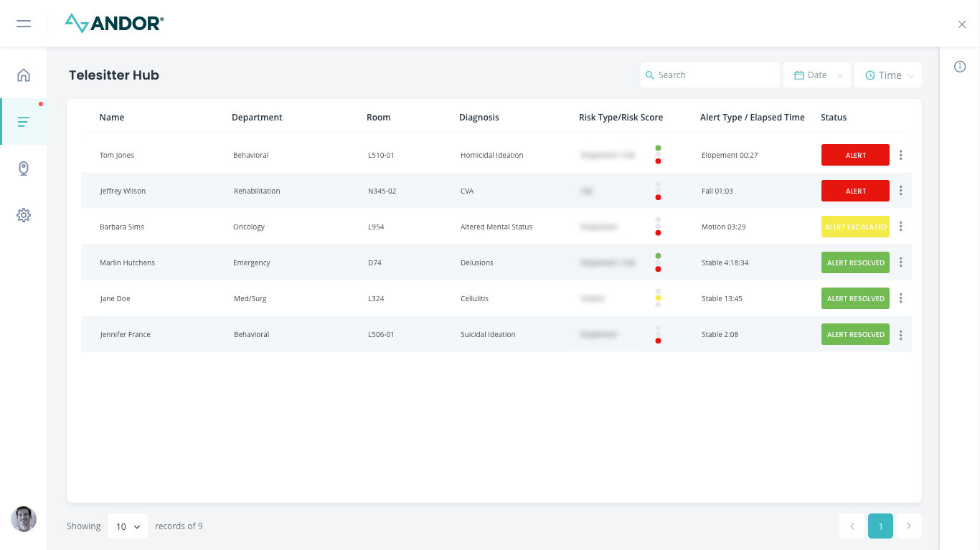Click the ALERT status for Jeffrey Wilson
The width and height of the screenshot is (980, 550).
tap(855, 191)
